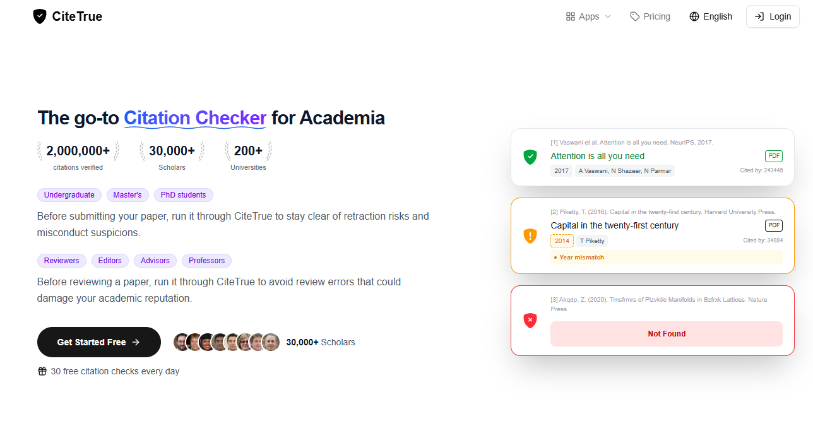Click the globe language icon
The width and height of the screenshot is (813, 446).
coord(694,17)
